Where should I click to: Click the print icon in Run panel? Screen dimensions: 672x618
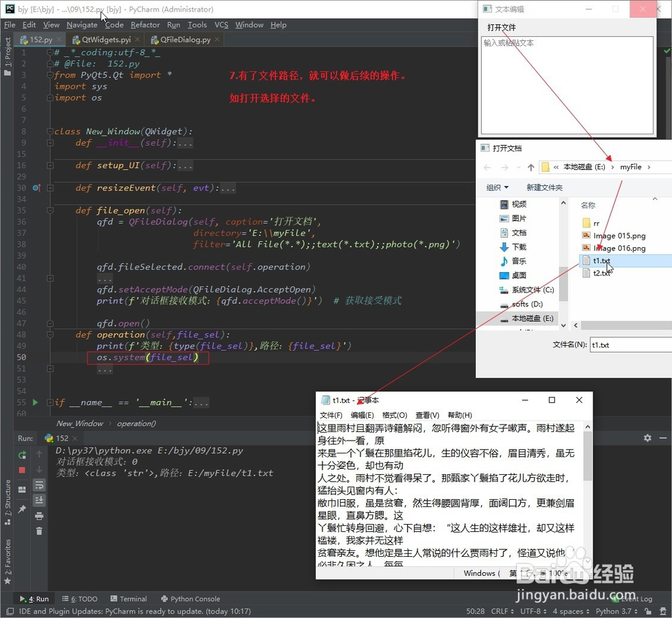click(x=39, y=516)
